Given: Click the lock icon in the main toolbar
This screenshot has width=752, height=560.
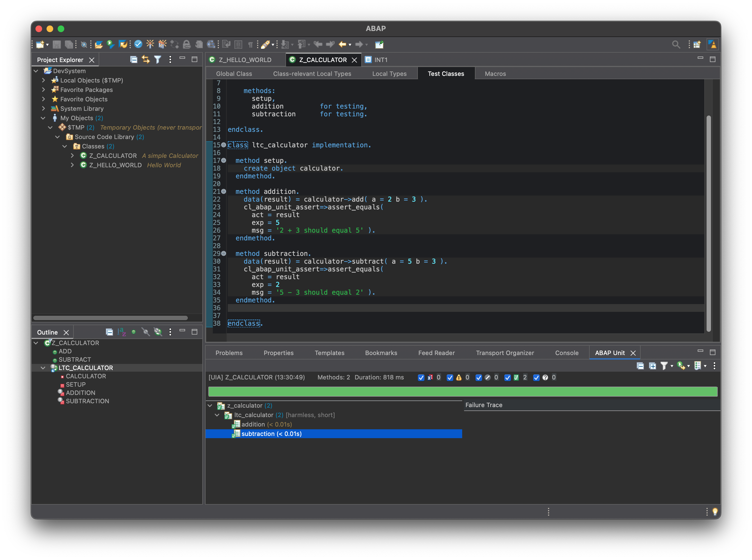Looking at the screenshot, I should click(186, 44).
